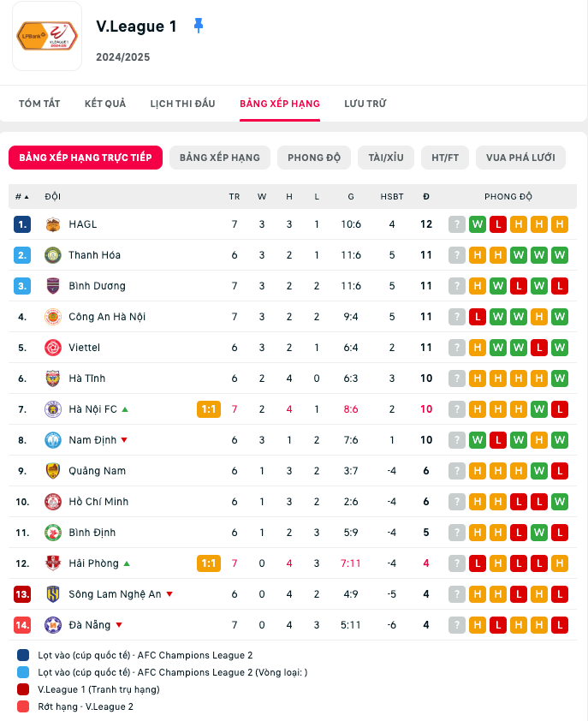The height and width of the screenshot is (721, 588).
Task: Click the Hải Phòng team crest icon
Action: 53,563
